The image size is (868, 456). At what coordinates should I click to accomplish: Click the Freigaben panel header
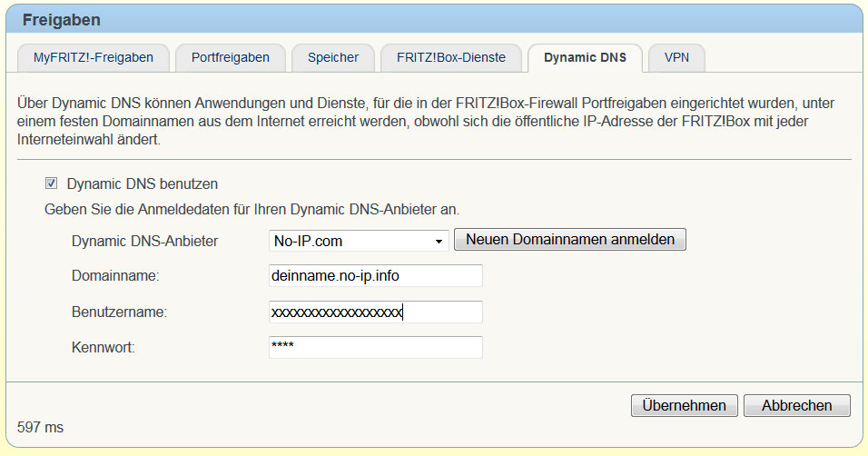[x=61, y=18]
